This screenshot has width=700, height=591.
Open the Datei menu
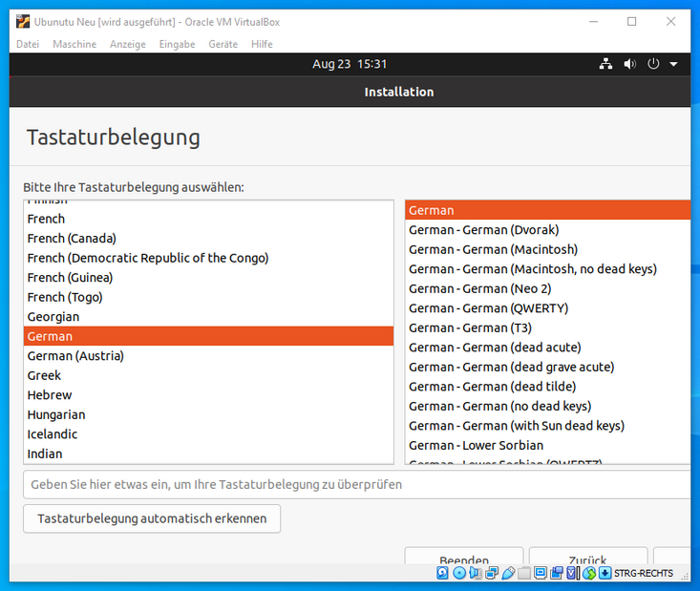pyautogui.click(x=28, y=44)
